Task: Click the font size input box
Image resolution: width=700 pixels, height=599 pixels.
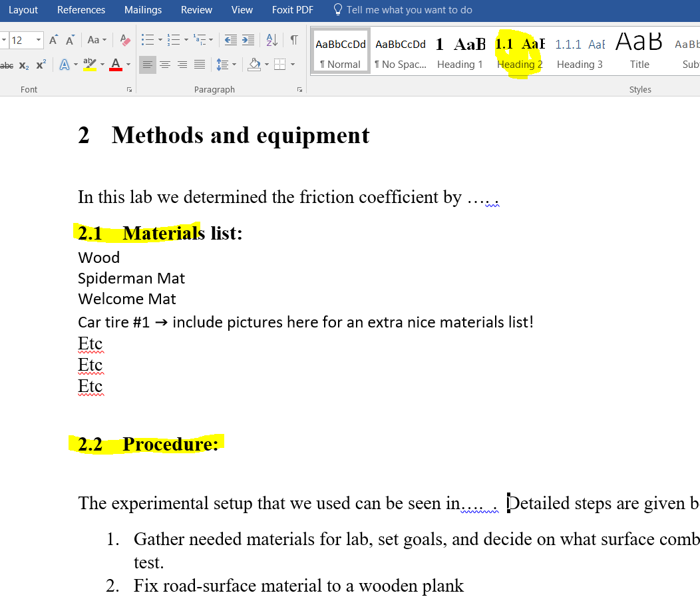Action: pos(21,40)
